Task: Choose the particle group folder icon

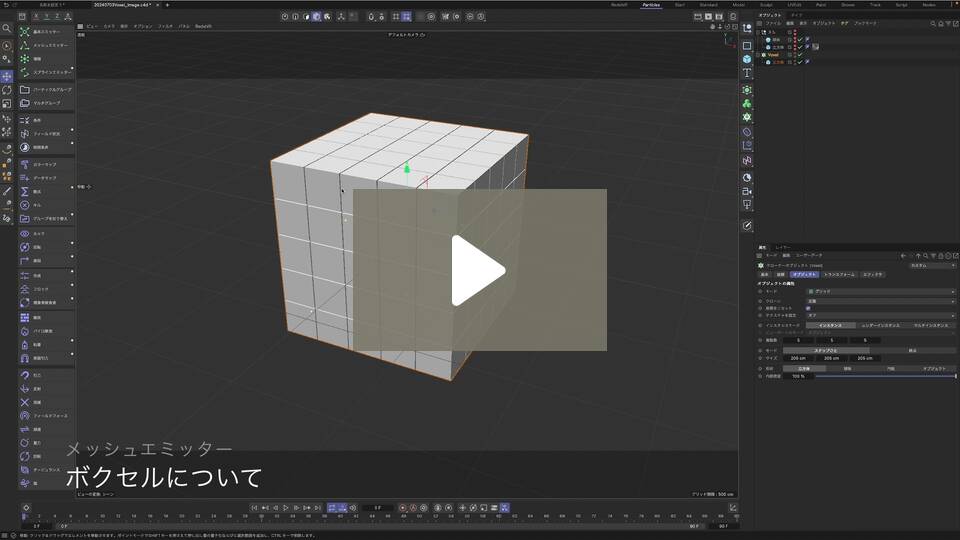Action: click(24, 89)
